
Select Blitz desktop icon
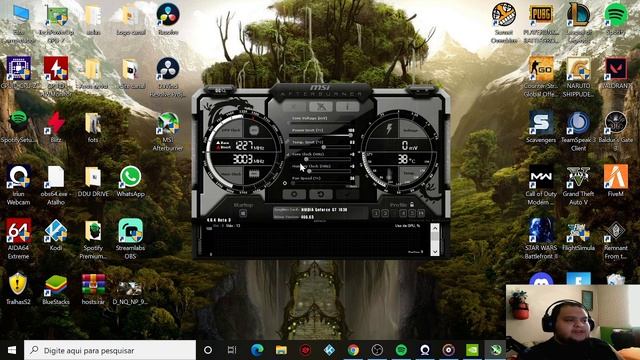coord(56,127)
